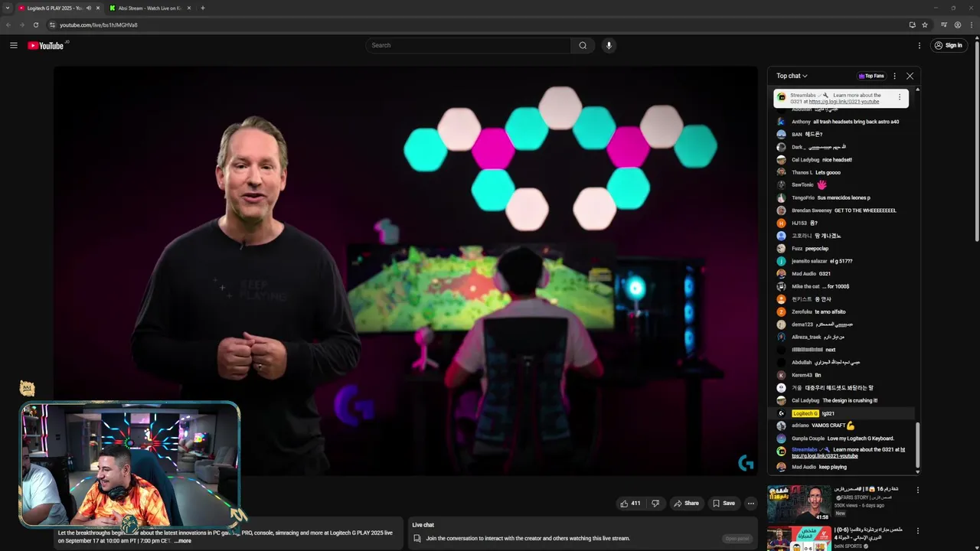Bookmark this page with star icon
Image resolution: width=980 pixels, height=551 pixels.
coord(925,24)
